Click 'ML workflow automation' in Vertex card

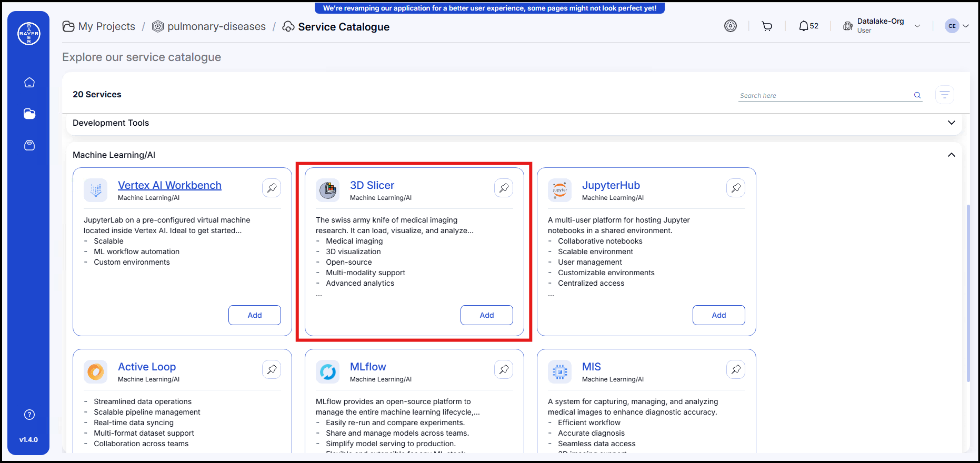(x=136, y=251)
